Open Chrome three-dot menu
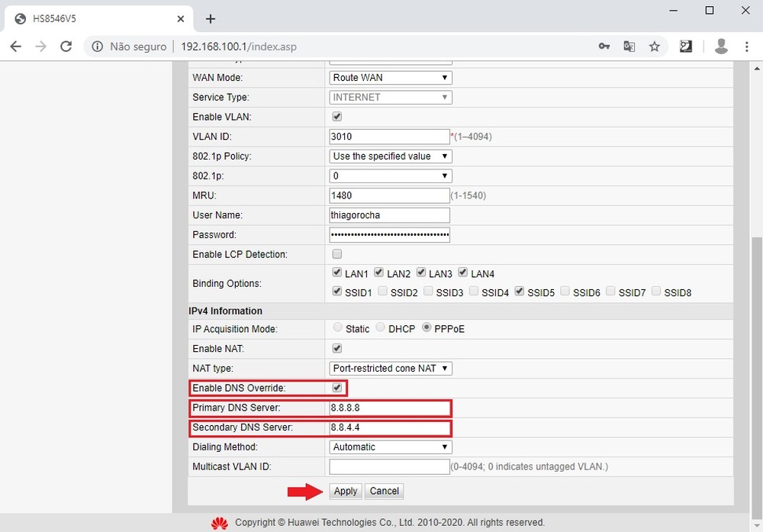This screenshot has height=532, width=763. click(747, 47)
